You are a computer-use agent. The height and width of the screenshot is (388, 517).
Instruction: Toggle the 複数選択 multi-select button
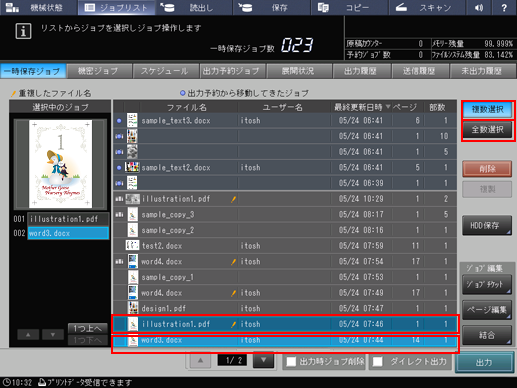pyautogui.click(x=487, y=109)
